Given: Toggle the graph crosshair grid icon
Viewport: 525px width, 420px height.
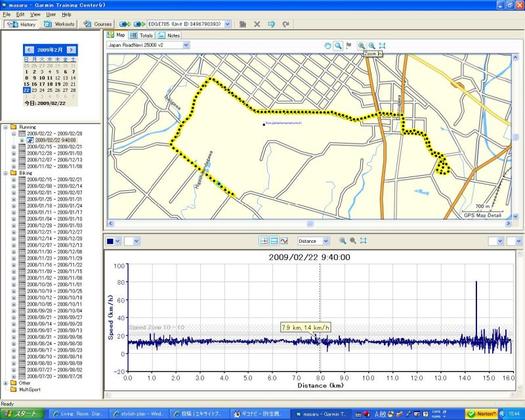Looking at the screenshot, I should [264, 241].
